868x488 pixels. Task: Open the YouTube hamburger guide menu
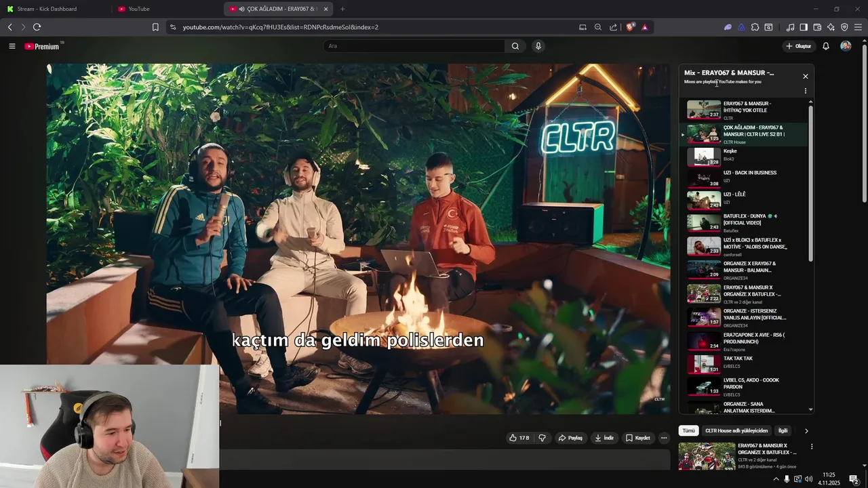(12, 46)
